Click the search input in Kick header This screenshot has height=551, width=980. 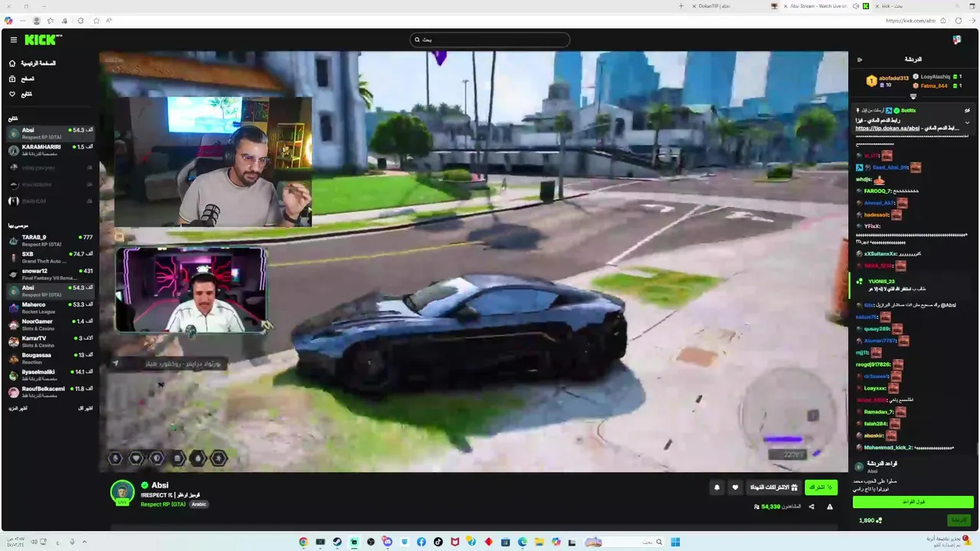click(490, 40)
